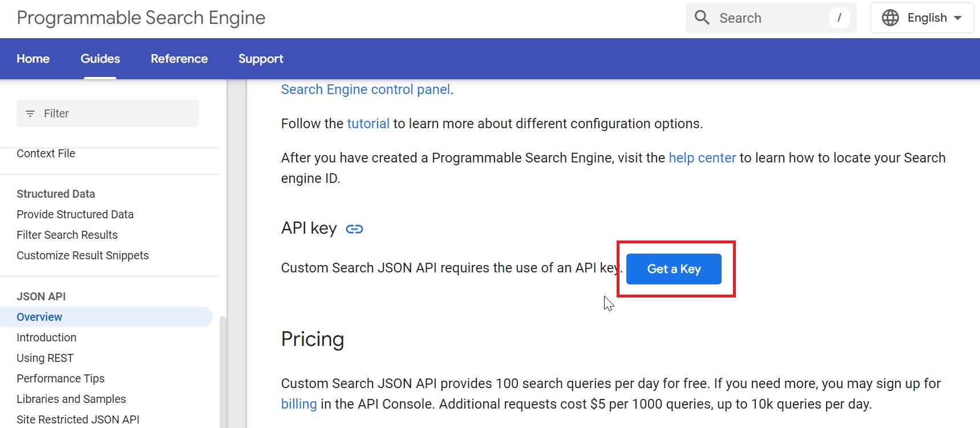
Task: Open the Introduction sidebar item
Action: [46, 337]
